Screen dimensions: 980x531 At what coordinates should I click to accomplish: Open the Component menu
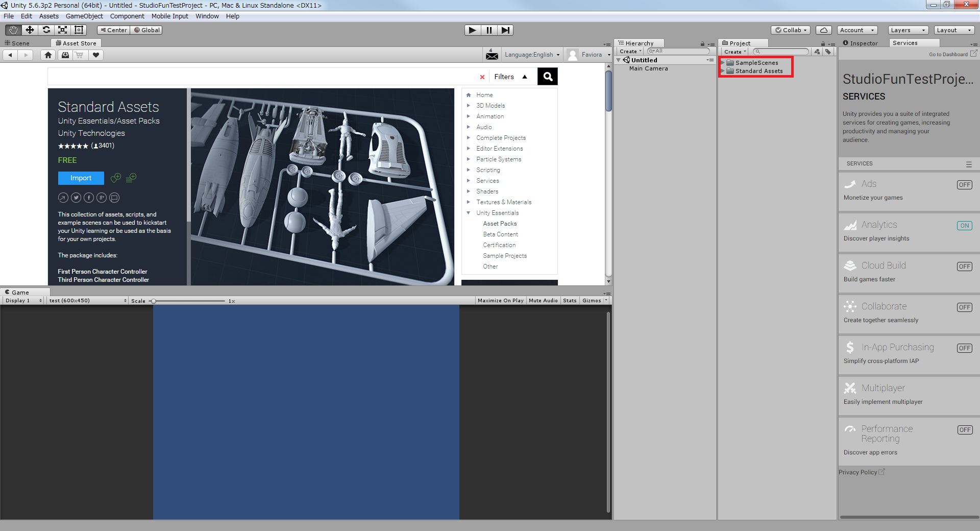pos(127,16)
